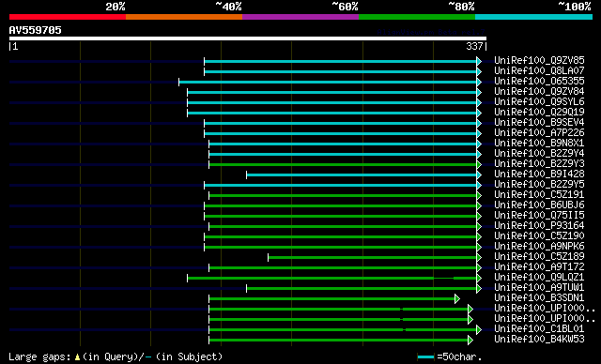Select the UniRef100_B2Z9Y3 hit label

[539, 164]
